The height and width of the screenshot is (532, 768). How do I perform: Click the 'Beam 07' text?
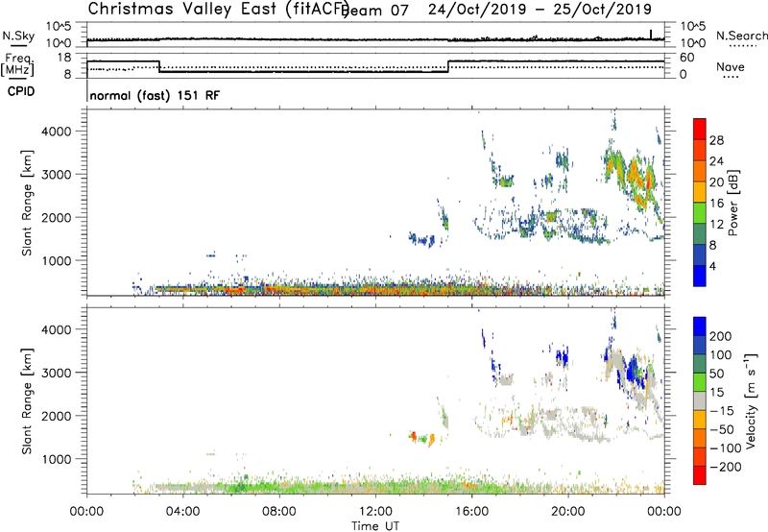[x=376, y=11]
